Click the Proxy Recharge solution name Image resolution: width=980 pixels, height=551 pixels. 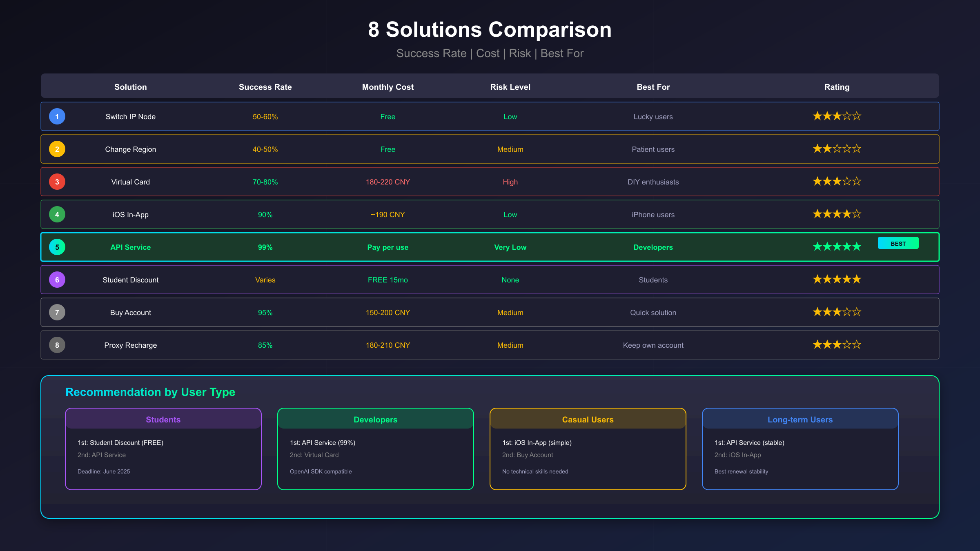tap(130, 345)
